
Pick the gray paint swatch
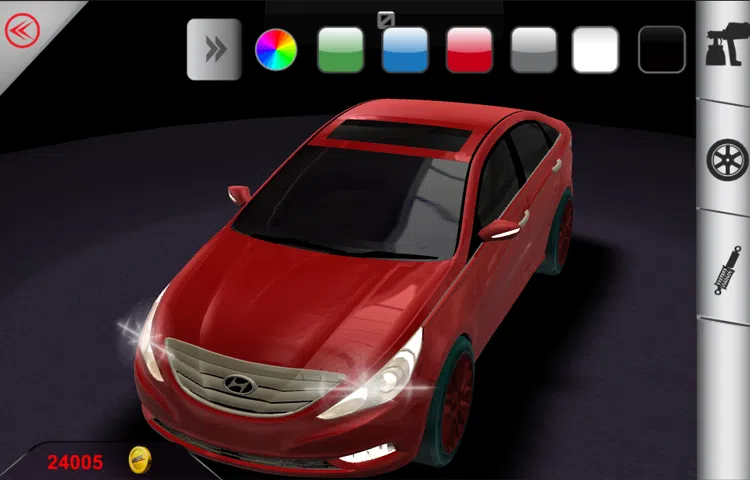tap(533, 49)
